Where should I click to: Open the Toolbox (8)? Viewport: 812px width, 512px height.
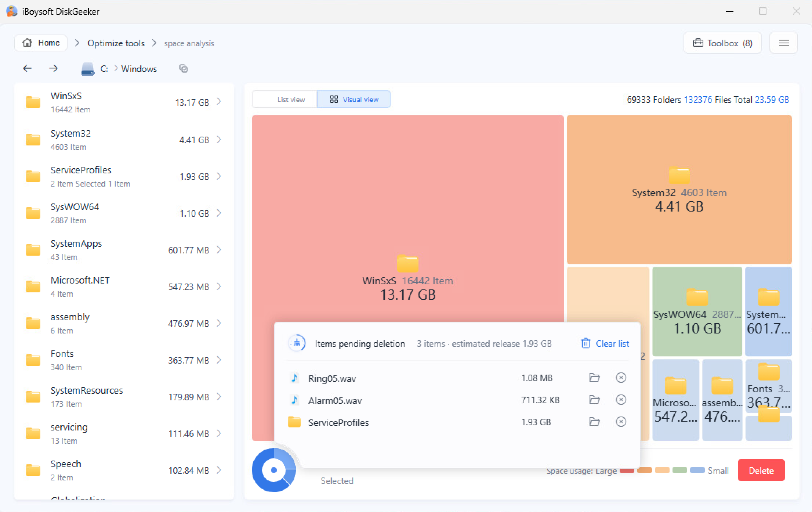(722, 43)
